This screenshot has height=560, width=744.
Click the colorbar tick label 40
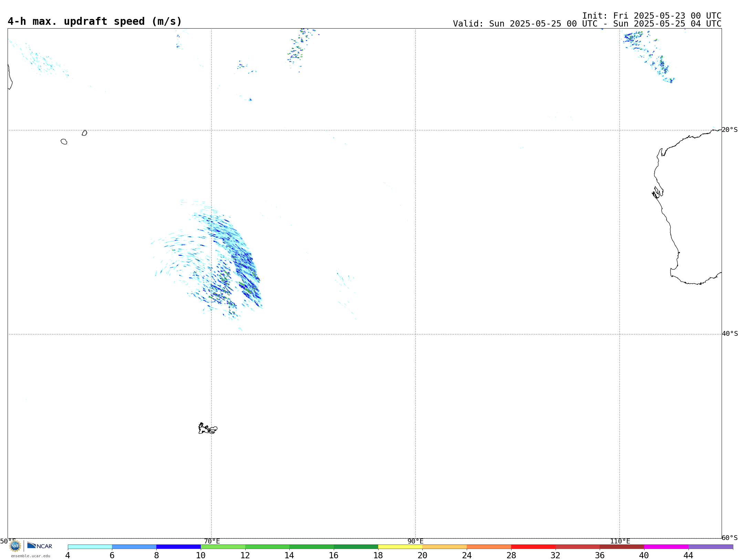[x=644, y=555]
